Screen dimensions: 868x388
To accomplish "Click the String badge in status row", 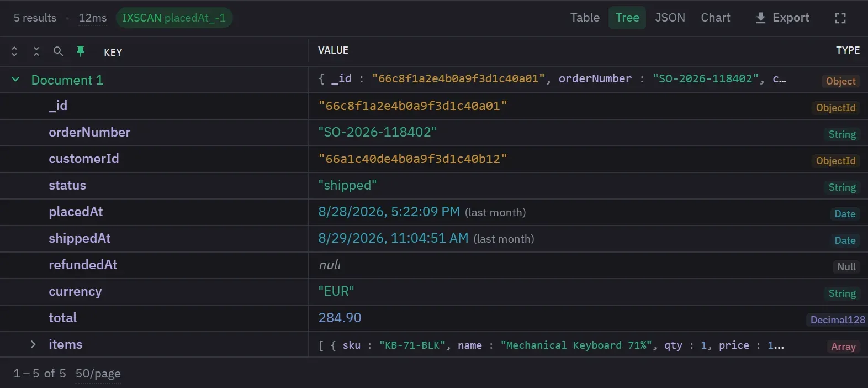I will click(x=842, y=187).
